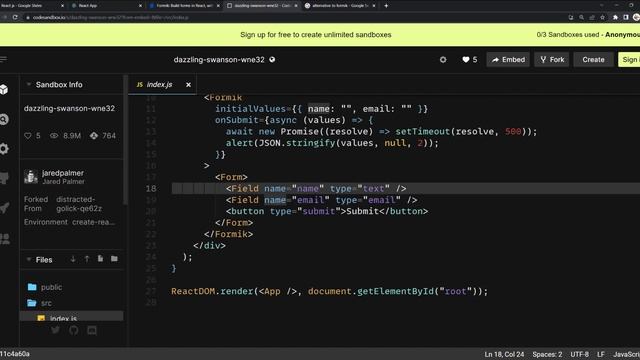
Task: Click the sidebar scrollbar of Sandbox Info panel
Action: pos(125,141)
